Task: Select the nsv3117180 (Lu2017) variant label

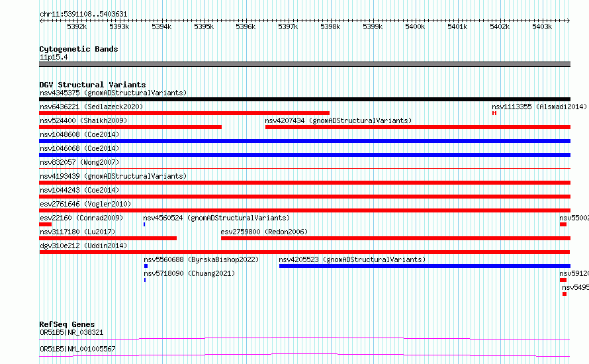Action: coord(77,232)
